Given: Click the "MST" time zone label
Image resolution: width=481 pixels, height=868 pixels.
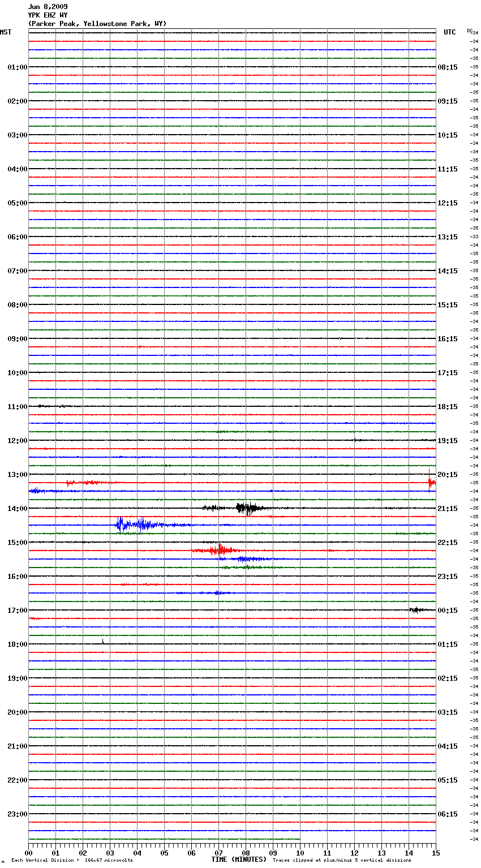Looking at the screenshot, I should (6, 32).
